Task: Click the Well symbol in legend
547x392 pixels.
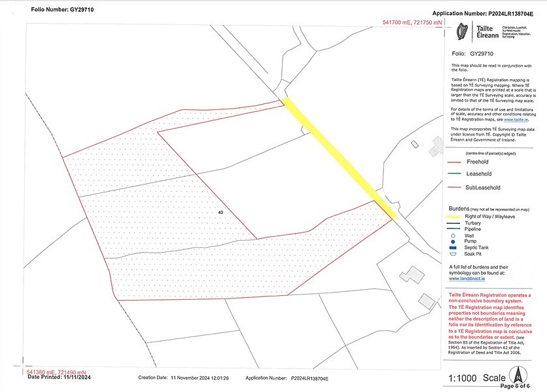Action: [x=453, y=236]
